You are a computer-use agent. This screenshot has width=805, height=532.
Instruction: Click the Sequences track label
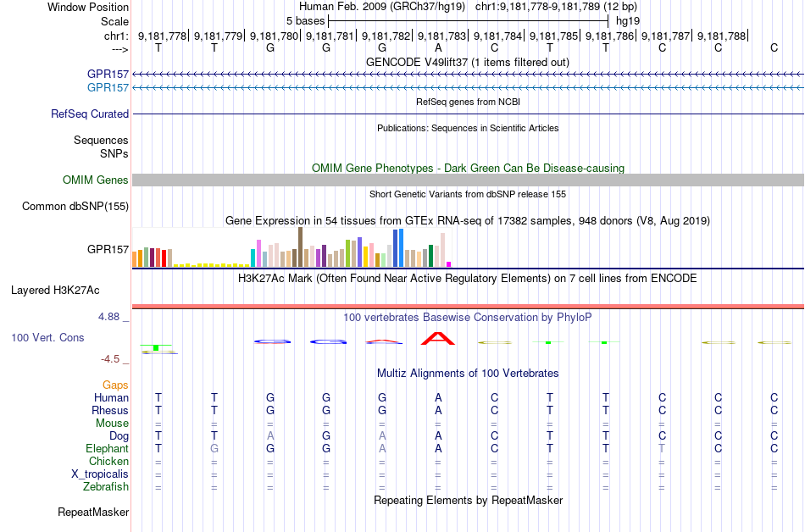tap(101, 140)
